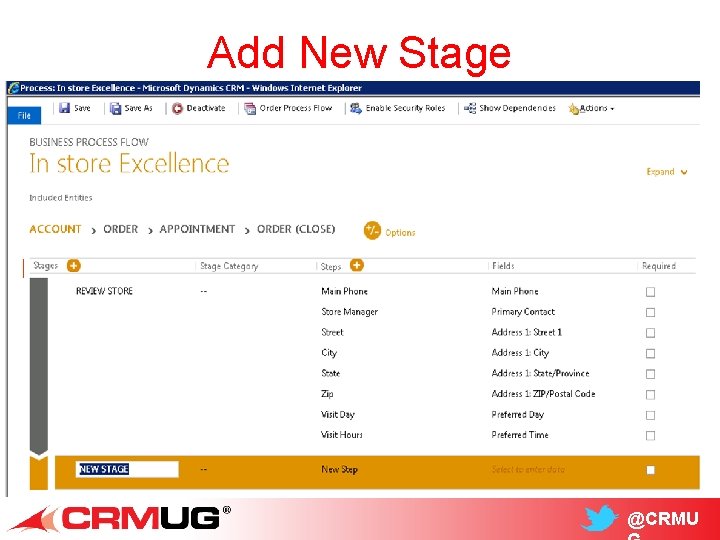Click the Required column header
This screenshot has height=540, width=720.
click(659, 266)
